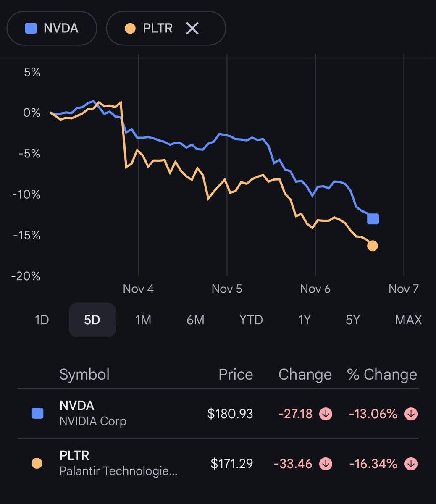Remove PLTR comparison with X icon

coord(192,29)
